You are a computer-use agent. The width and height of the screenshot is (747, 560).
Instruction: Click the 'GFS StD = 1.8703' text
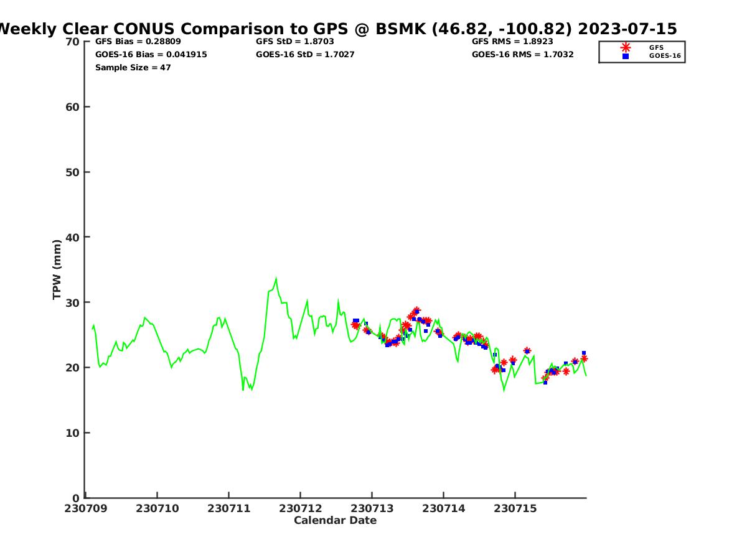tap(295, 41)
